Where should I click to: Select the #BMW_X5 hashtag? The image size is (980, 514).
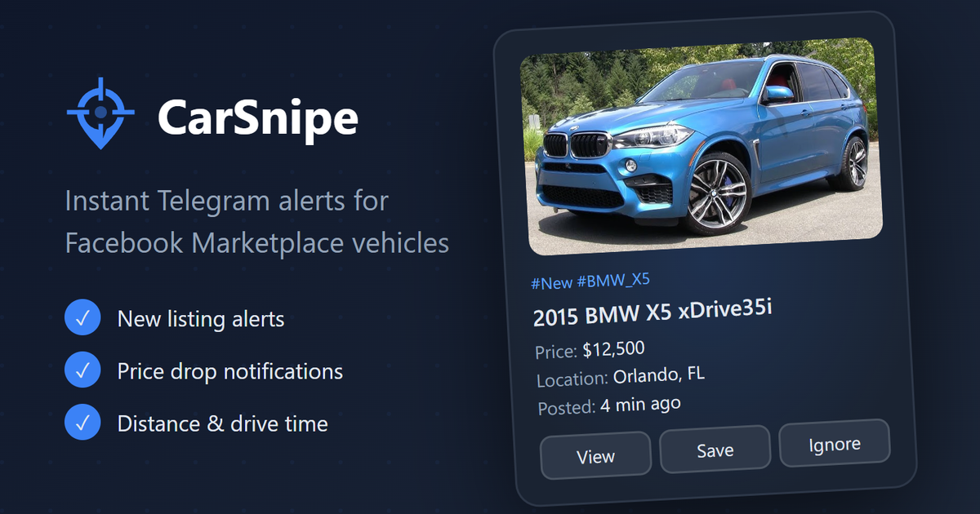[x=613, y=280]
